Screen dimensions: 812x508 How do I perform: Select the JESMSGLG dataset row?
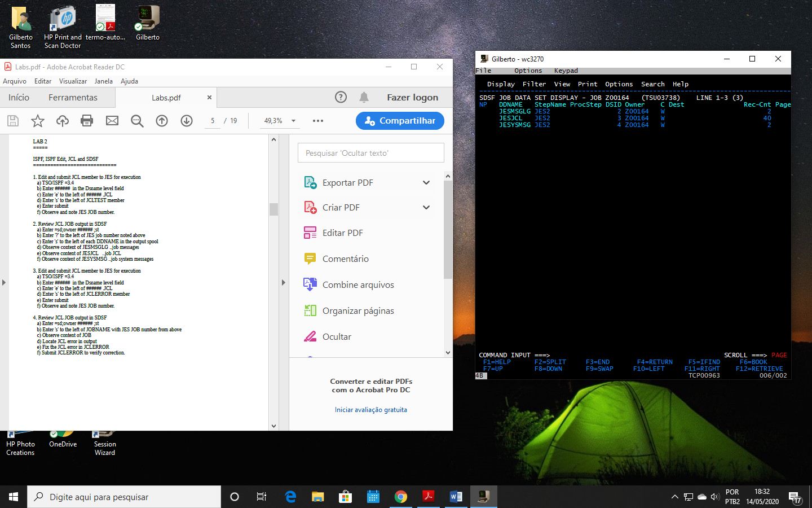[x=635, y=111]
